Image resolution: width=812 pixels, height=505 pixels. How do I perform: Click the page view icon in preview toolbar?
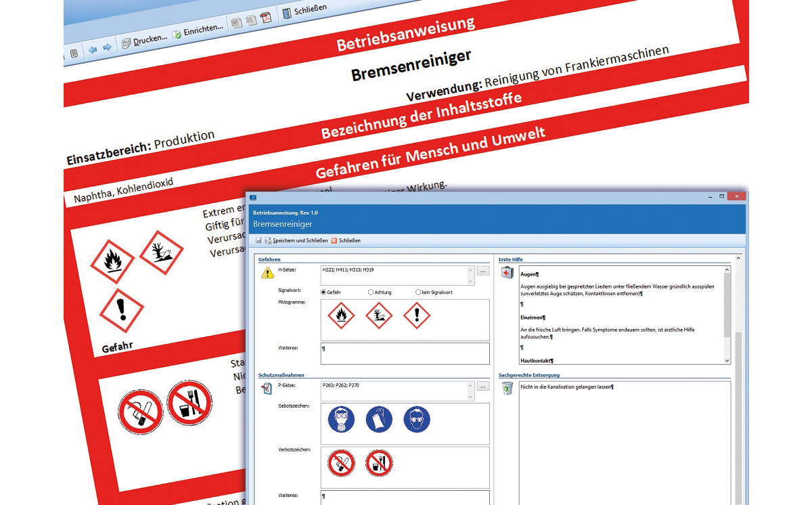pos(74,53)
